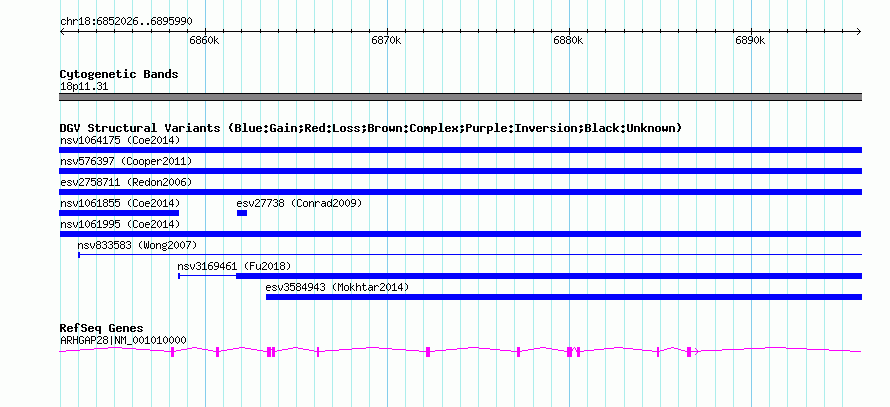Image resolution: width=890 pixels, height=407 pixels.
Task: Click the short blue bar under nsv1061855
Action: point(119,213)
